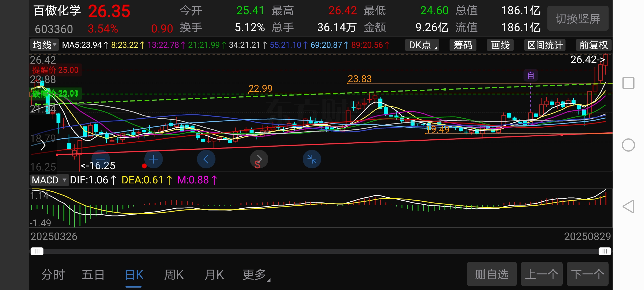Image resolution: width=644 pixels, height=290 pixels.
Task: Tap the date range slider track
Action: click(321, 251)
